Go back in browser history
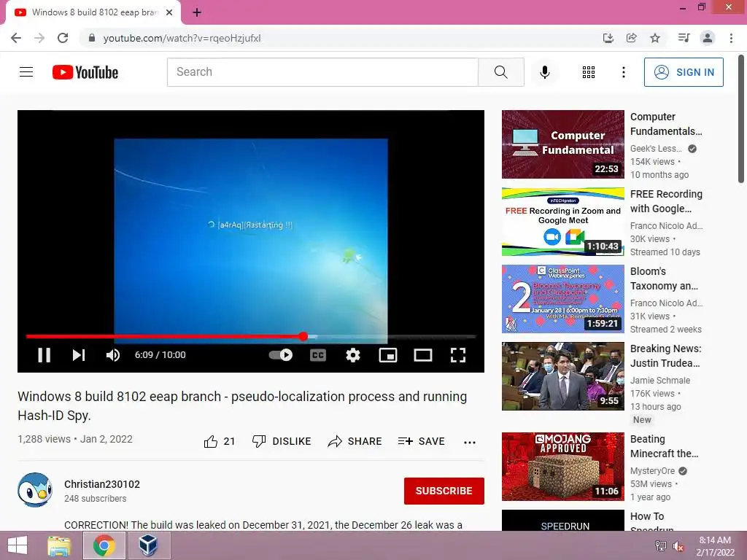747x560 pixels. pyautogui.click(x=16, y=38)
